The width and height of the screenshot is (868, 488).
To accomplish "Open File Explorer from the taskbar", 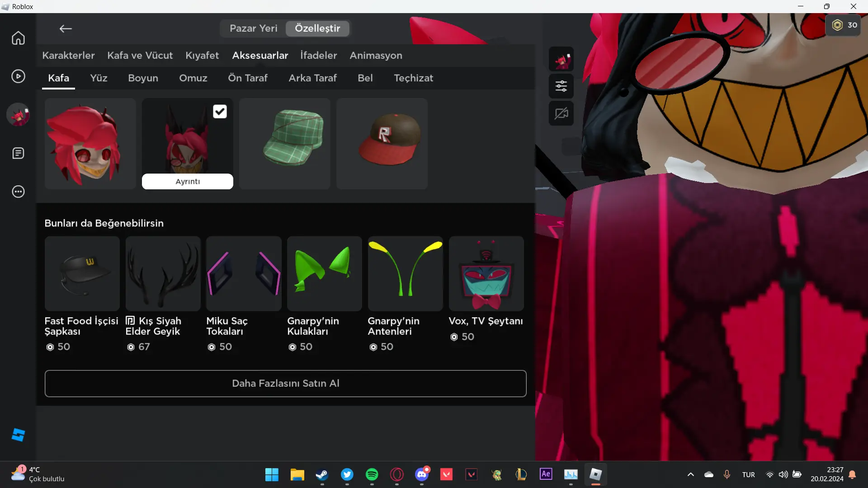I will tap(297, 474).
